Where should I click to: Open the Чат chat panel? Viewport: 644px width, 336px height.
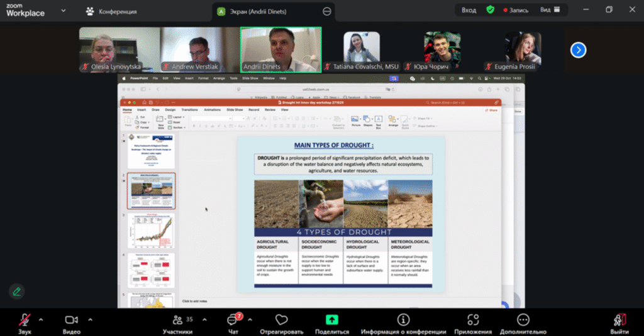[233, 320]
